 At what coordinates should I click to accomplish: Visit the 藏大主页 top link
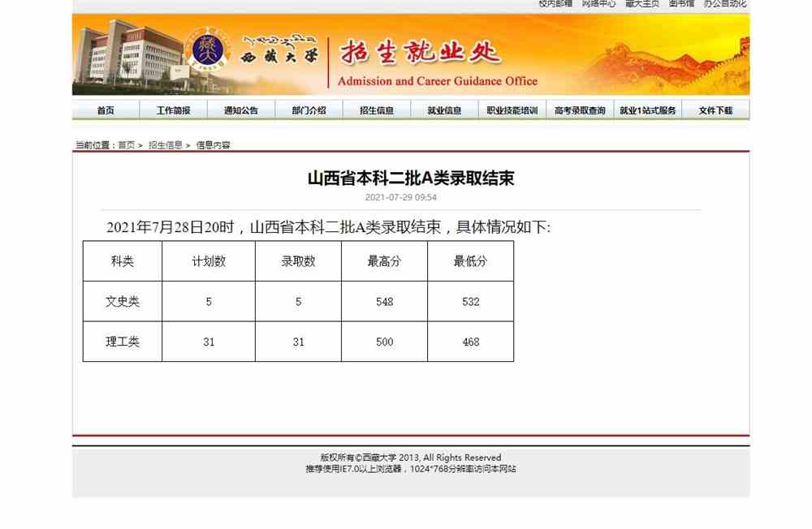coord(642,3)
